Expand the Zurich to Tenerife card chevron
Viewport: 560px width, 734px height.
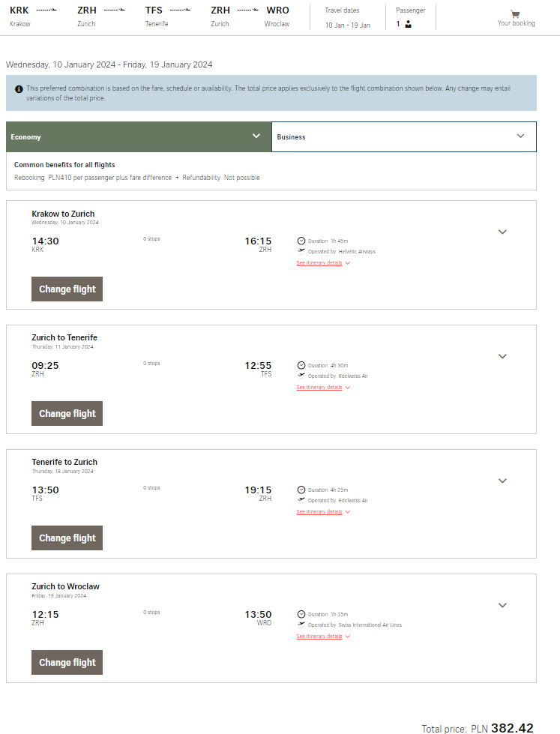502,356
